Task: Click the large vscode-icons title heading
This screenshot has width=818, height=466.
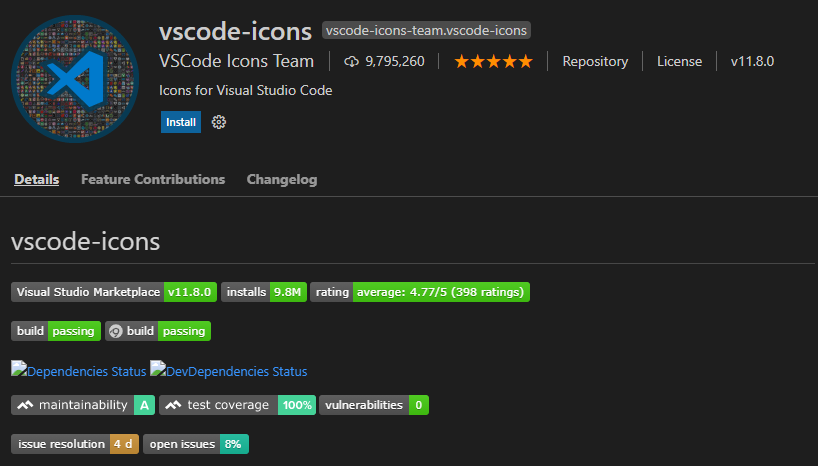Action: point(235,31)
